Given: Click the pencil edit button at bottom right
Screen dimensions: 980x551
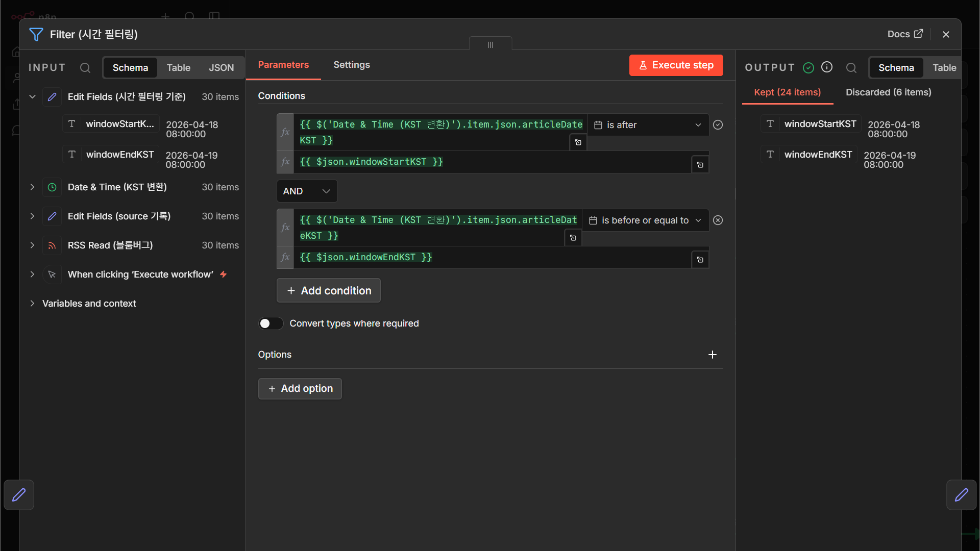Looking at the screenshot, I should (962, 495).
